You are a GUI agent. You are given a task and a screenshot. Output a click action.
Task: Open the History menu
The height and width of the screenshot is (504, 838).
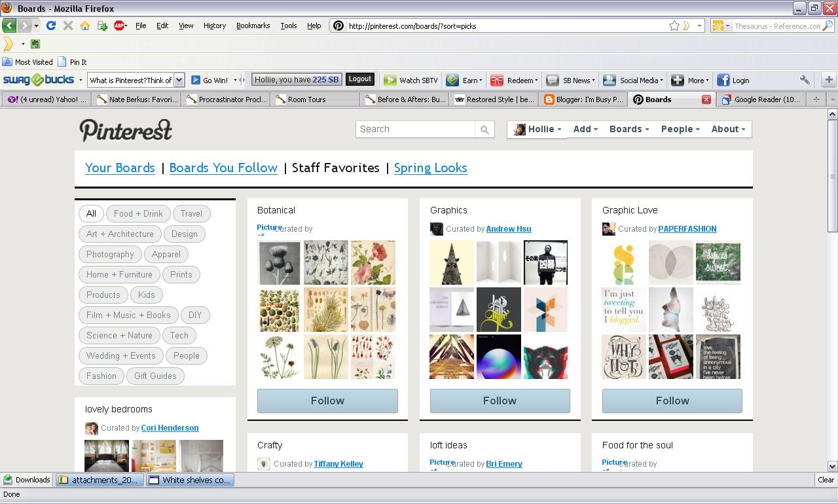215,26
